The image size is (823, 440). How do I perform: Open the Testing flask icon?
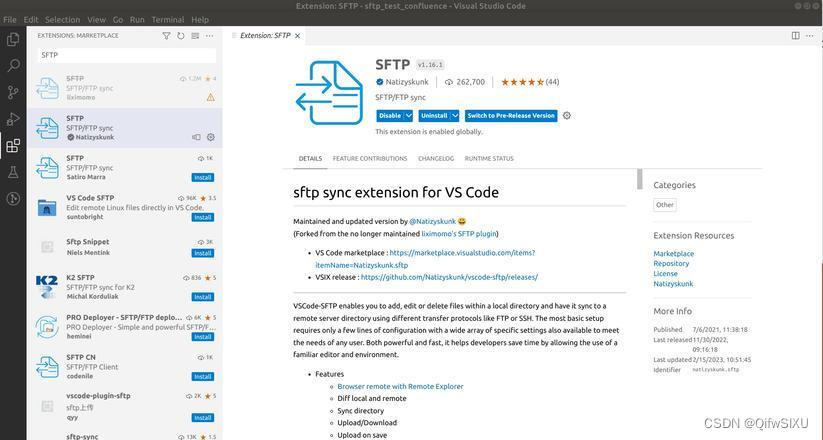point(13,172)
